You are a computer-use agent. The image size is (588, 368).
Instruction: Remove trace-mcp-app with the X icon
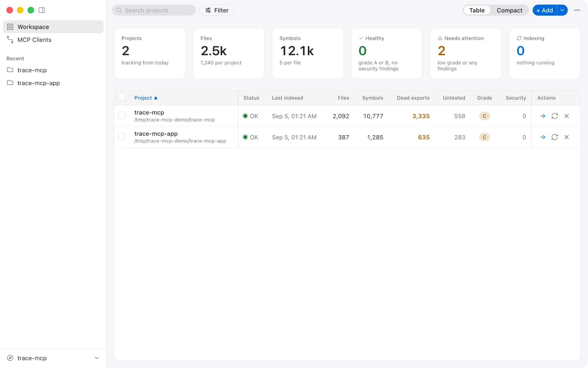click(x=567, y=137)
